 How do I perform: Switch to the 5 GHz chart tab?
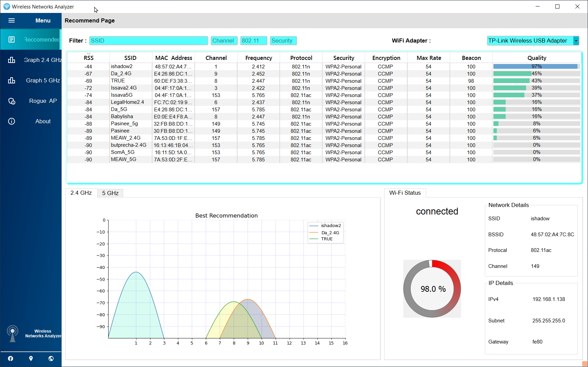pos(110,193)
